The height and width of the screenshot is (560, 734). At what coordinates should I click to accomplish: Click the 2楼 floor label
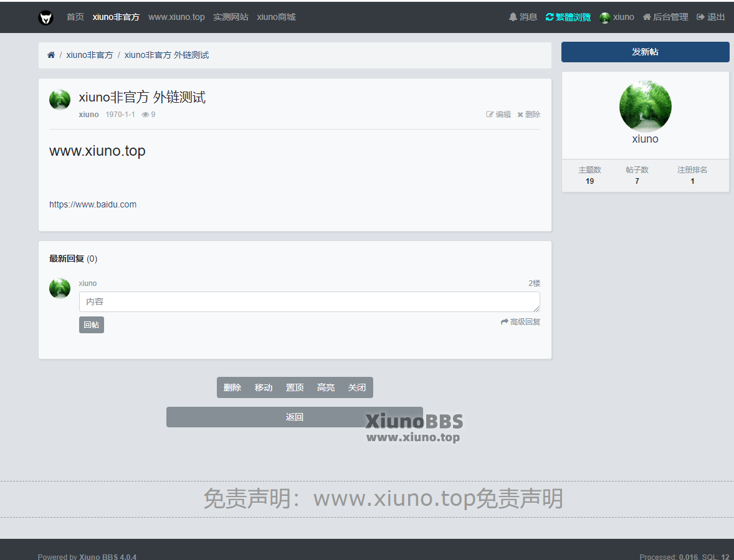pyautogui.click(x=534, y=283)
